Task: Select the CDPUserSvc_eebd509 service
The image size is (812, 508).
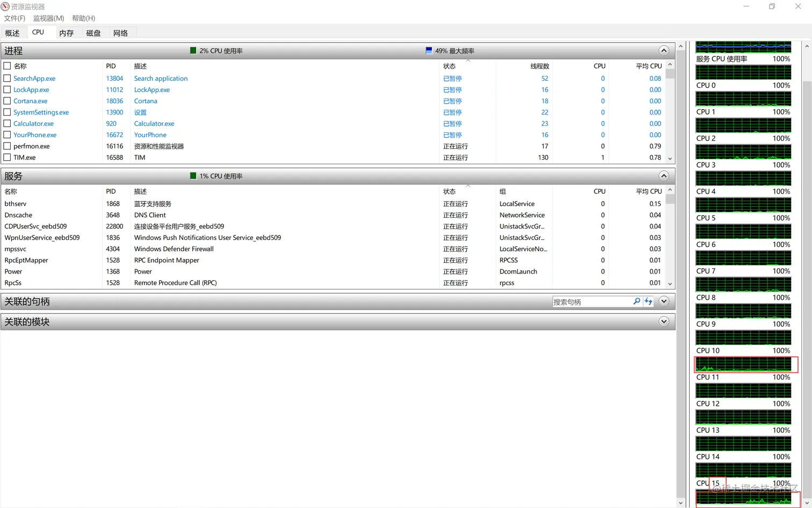Action: click(x=35, y=226)
